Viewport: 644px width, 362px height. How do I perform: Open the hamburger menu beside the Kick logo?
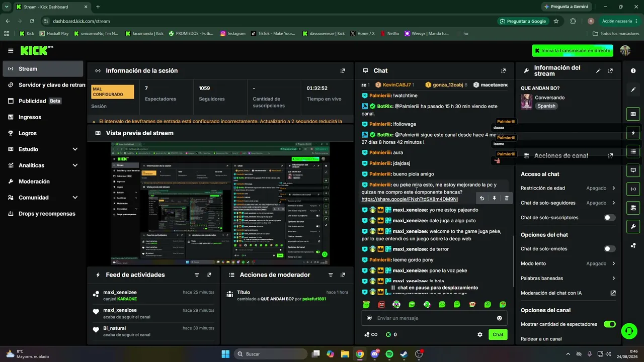11,51
